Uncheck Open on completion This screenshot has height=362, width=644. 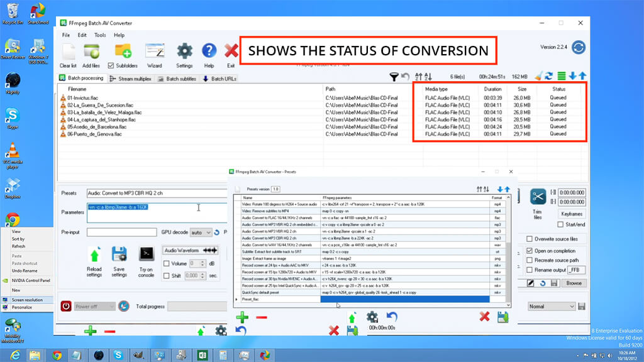(530, 251)
